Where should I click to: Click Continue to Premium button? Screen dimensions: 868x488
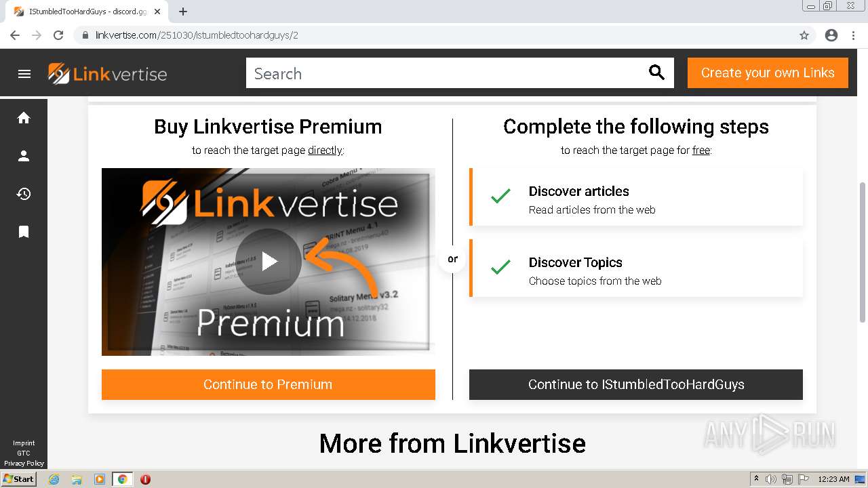pyautogui.click(x=269, y=384)
